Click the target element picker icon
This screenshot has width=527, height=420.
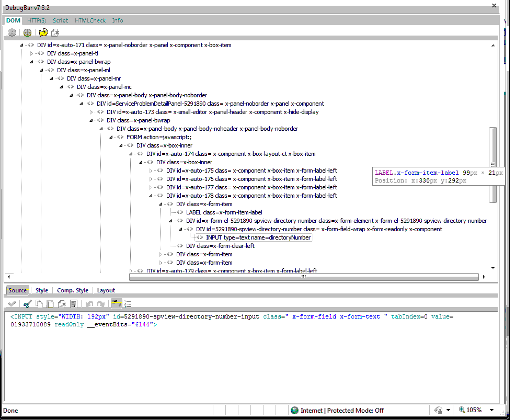27,32
